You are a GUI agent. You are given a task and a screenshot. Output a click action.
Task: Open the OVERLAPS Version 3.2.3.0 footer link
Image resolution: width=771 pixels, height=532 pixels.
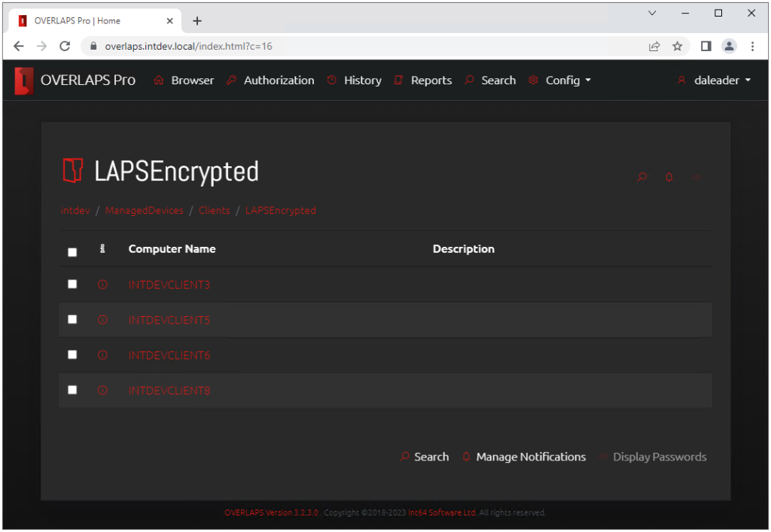(x=271, y=513)
